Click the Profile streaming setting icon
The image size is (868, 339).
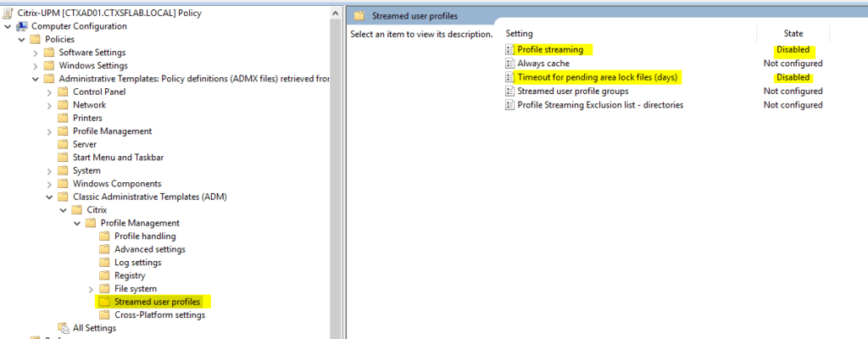pos(509,50)
